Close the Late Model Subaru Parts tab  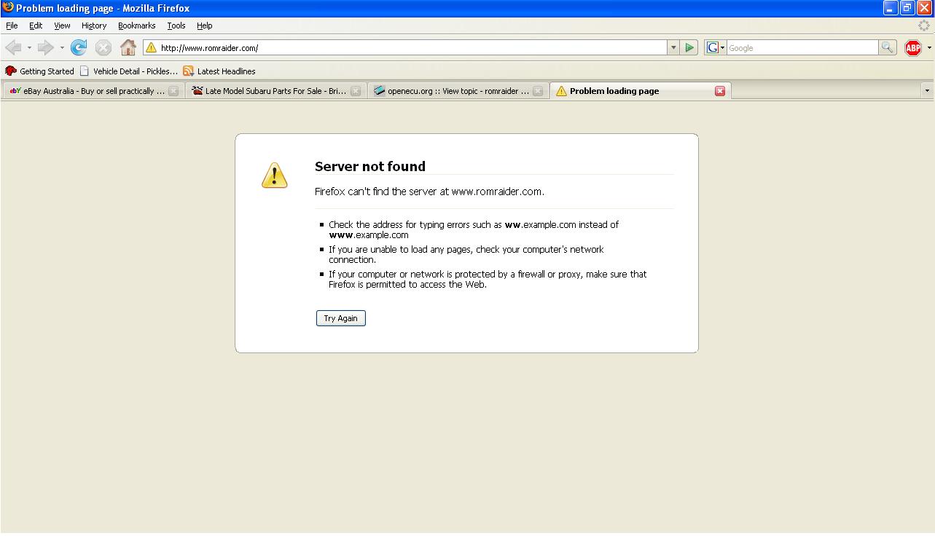pyautogui.click(x=356, y=91)
